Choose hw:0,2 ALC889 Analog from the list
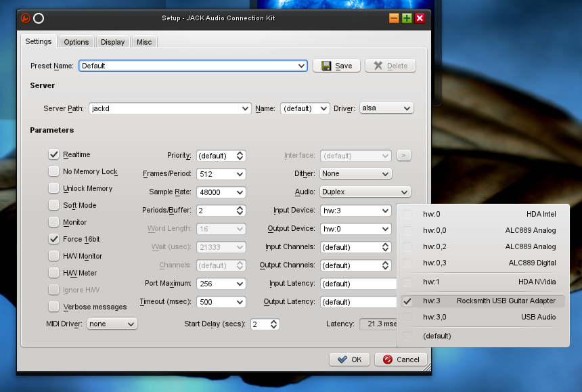The width and height of the screenshot is (582, 392). [483, 247]
